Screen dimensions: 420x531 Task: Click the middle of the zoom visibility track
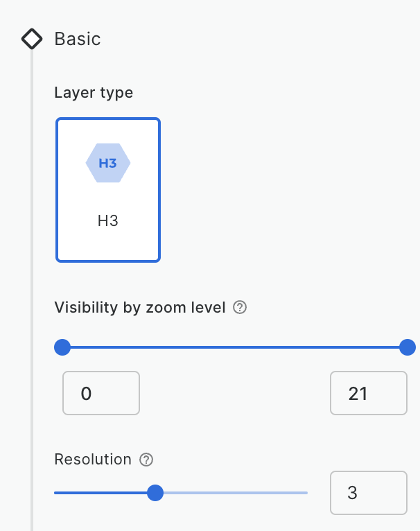click(235, 347)
